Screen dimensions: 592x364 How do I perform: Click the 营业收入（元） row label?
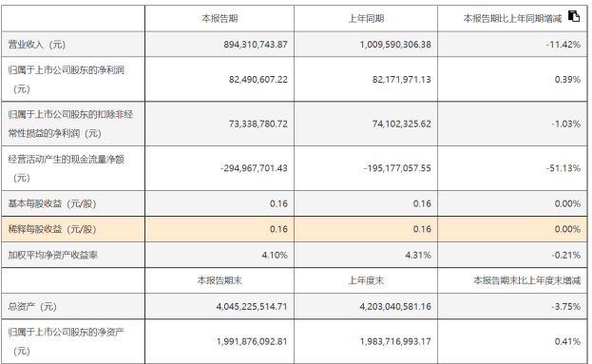point(37,45)
